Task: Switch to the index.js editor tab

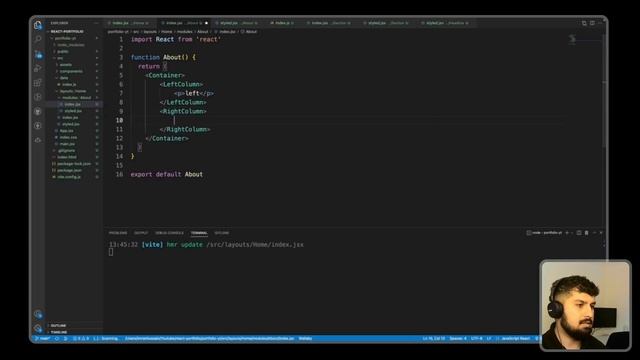Action: (x=282, y=23)
